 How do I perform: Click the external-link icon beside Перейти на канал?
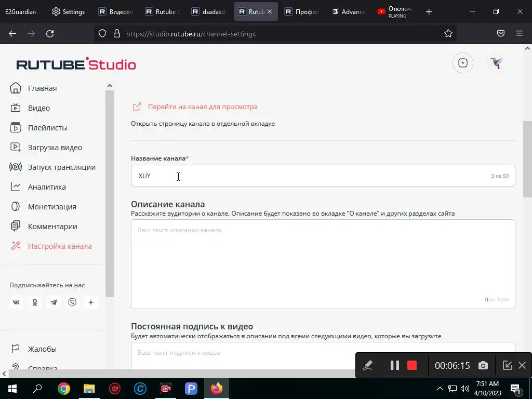(137, 107)
